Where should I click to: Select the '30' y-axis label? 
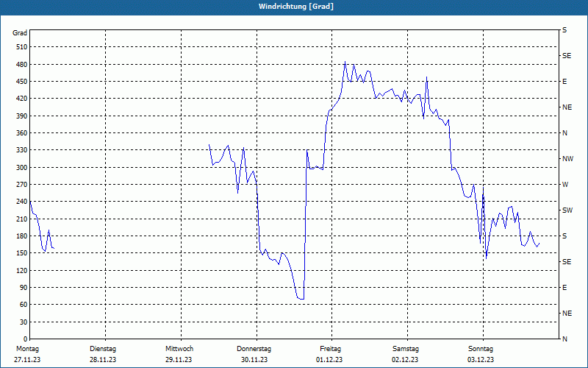[24, 322]
